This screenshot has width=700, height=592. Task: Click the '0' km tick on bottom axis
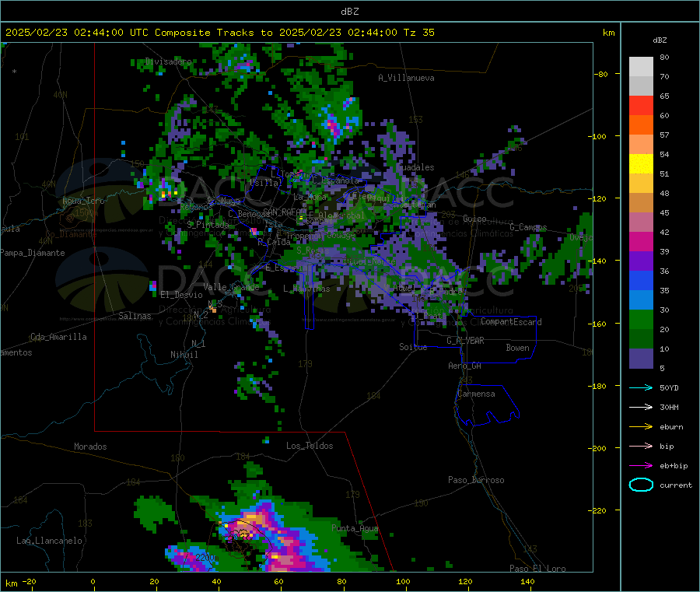tap(93, 582)
